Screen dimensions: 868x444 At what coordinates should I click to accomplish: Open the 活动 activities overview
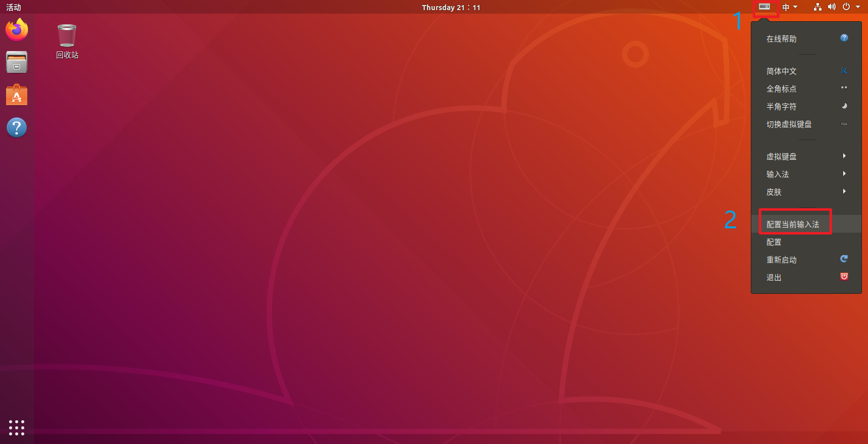(14, 7)
